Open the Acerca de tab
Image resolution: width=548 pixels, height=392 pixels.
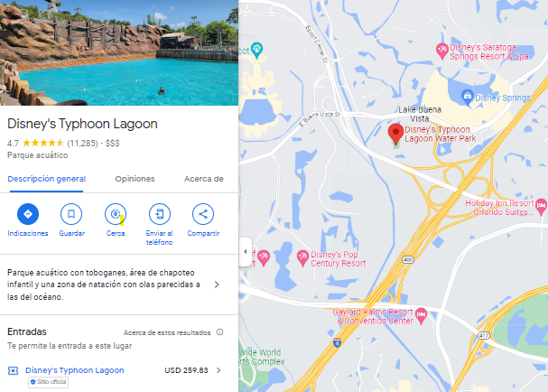pyautogui.click(x=204, y=179)
